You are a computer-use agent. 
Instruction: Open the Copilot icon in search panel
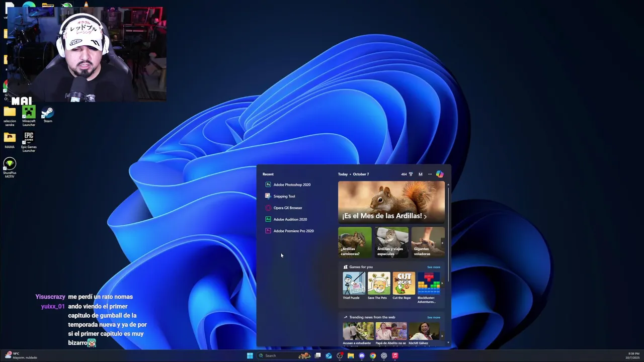tap(440, 174)
